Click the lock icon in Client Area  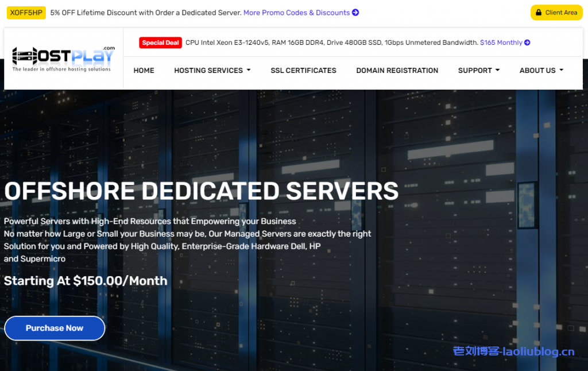539,13
